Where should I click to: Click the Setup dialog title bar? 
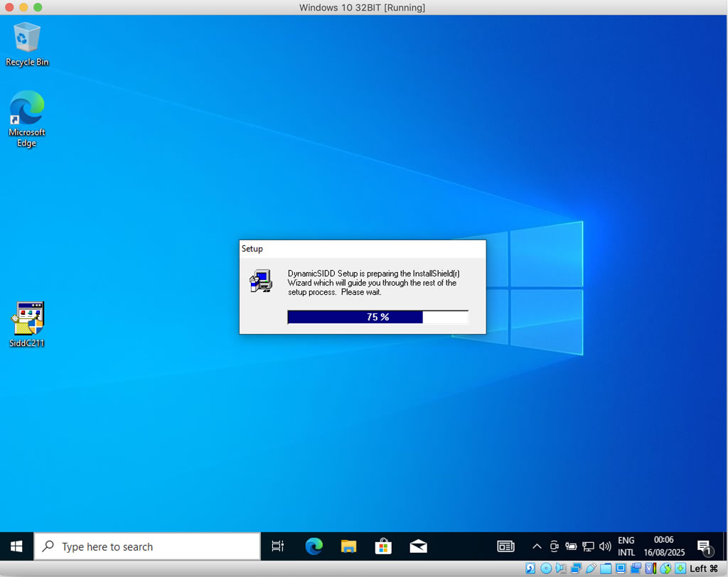point(363,249)
